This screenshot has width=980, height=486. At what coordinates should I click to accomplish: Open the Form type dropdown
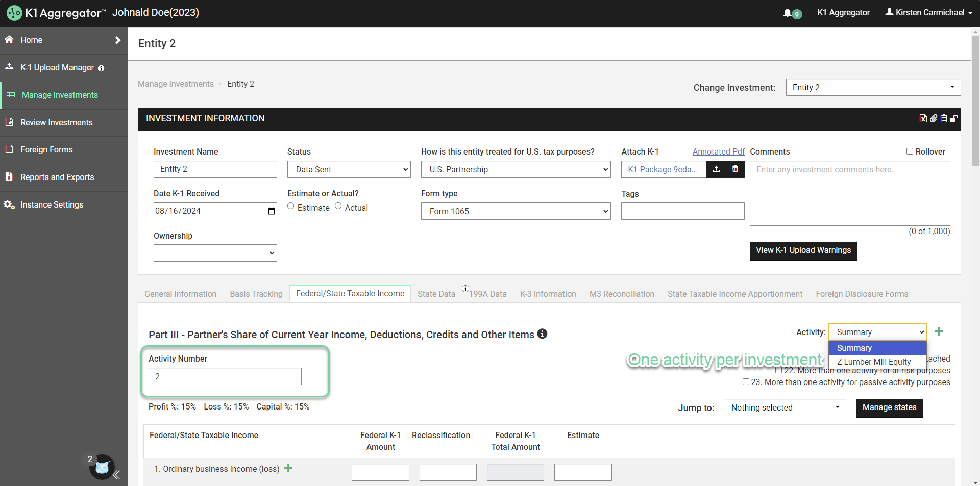(x=516, y=211)
